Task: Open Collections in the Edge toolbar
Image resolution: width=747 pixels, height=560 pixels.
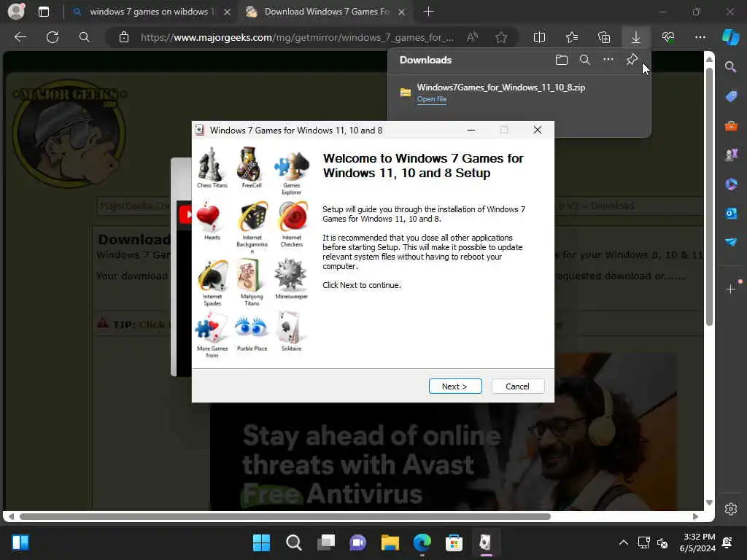Action: pos(604,37)
